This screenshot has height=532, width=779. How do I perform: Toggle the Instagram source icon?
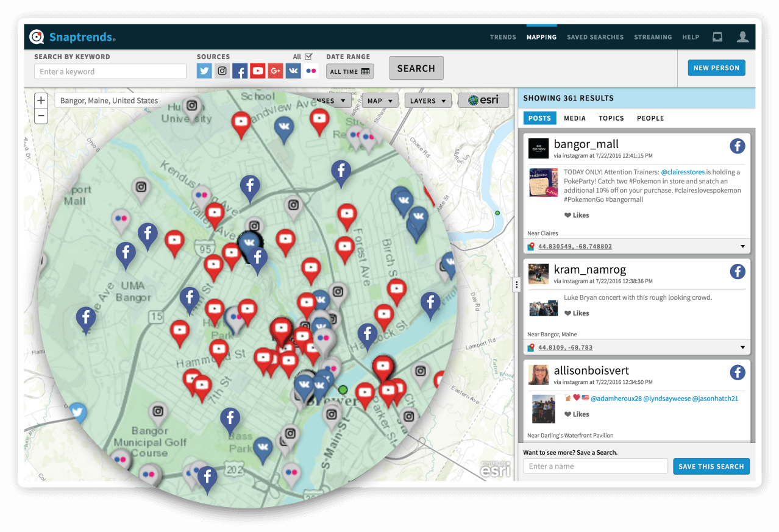click(x=222, y=71)
